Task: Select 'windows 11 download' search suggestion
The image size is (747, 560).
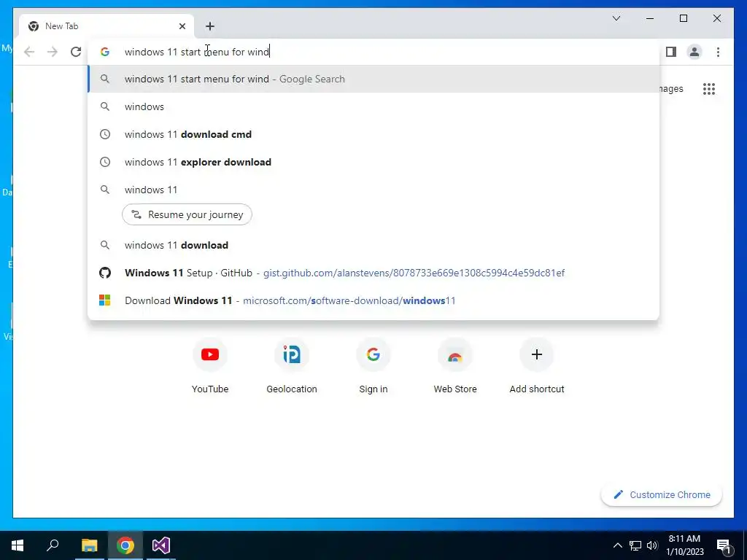Action: click(374, 245)
